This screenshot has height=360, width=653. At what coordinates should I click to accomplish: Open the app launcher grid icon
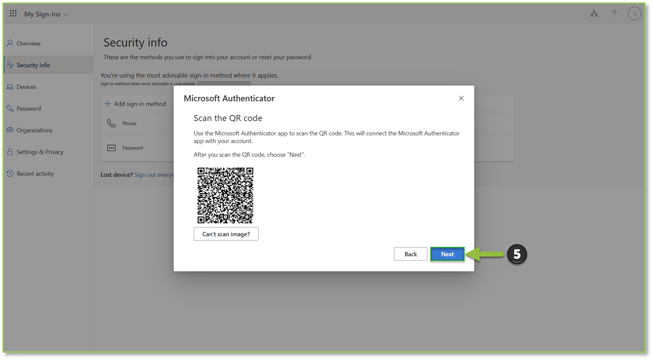13,14
